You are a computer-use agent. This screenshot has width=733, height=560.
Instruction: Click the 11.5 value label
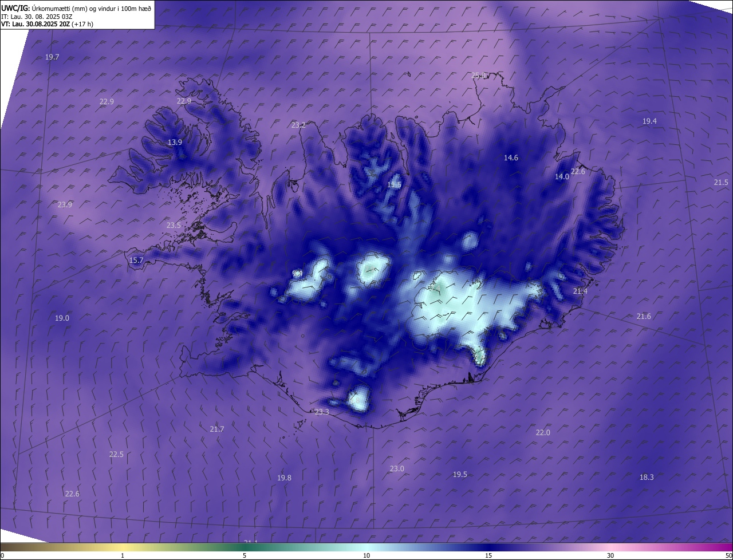(x=394, y=185)
